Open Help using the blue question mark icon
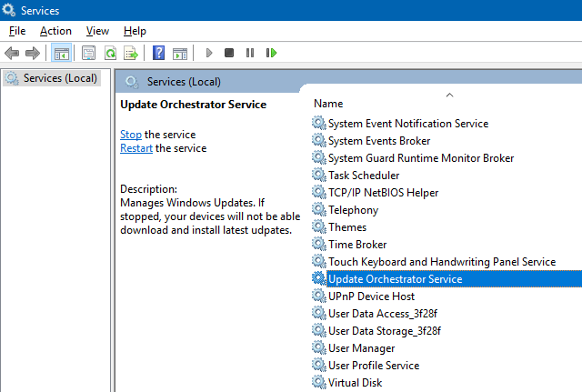Screen dimensions: 582x392 click(x=159, y=54)
